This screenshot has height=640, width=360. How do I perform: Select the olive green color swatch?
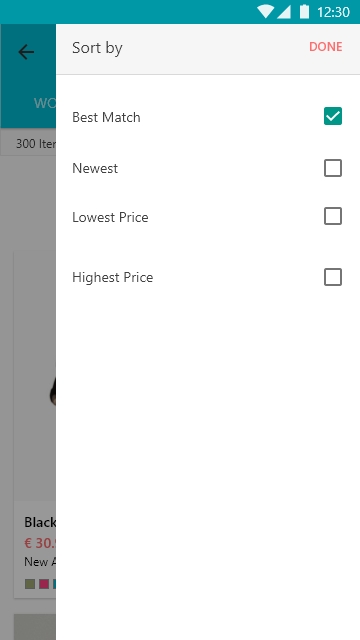[x=30, y=584]
